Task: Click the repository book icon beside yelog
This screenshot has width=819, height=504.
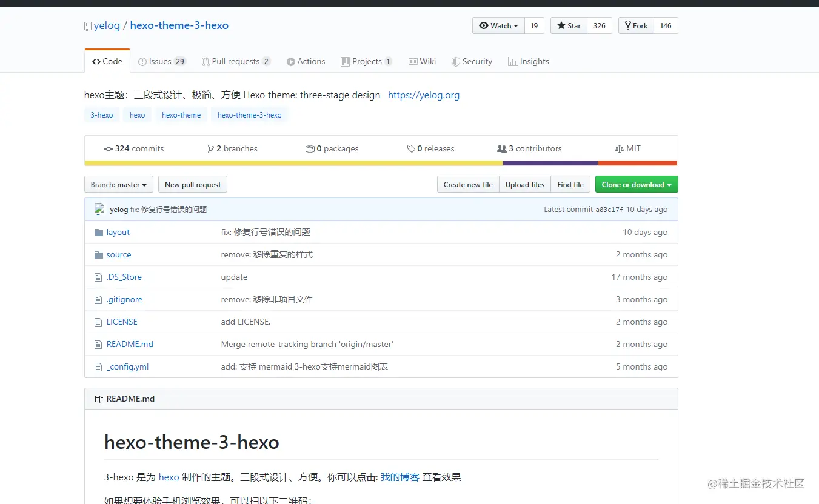Action: [88, 26]
